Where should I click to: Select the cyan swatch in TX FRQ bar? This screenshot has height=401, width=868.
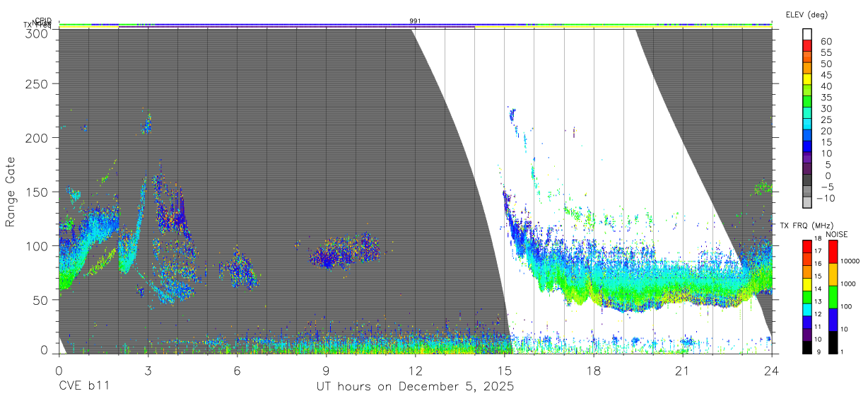pos(807,310)
